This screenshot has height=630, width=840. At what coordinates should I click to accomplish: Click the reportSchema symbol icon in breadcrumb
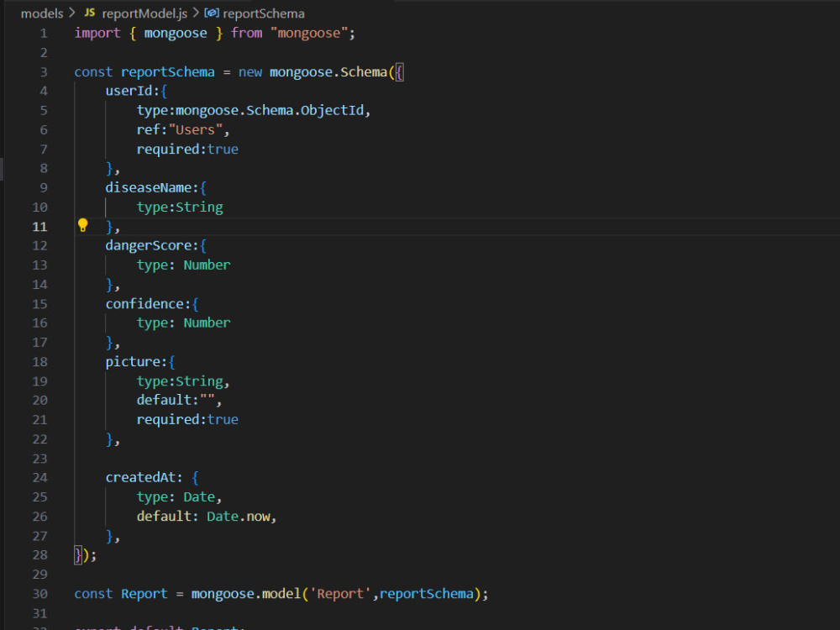(211, 13)
